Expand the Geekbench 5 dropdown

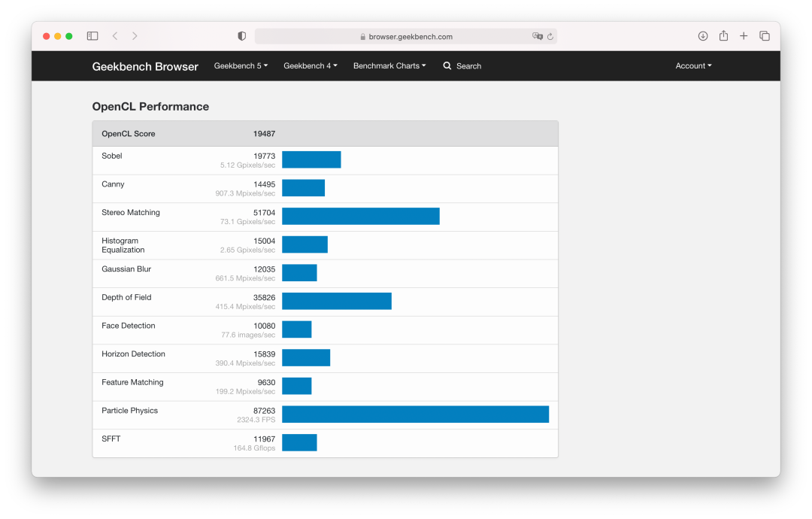click(x=241, y=66)
